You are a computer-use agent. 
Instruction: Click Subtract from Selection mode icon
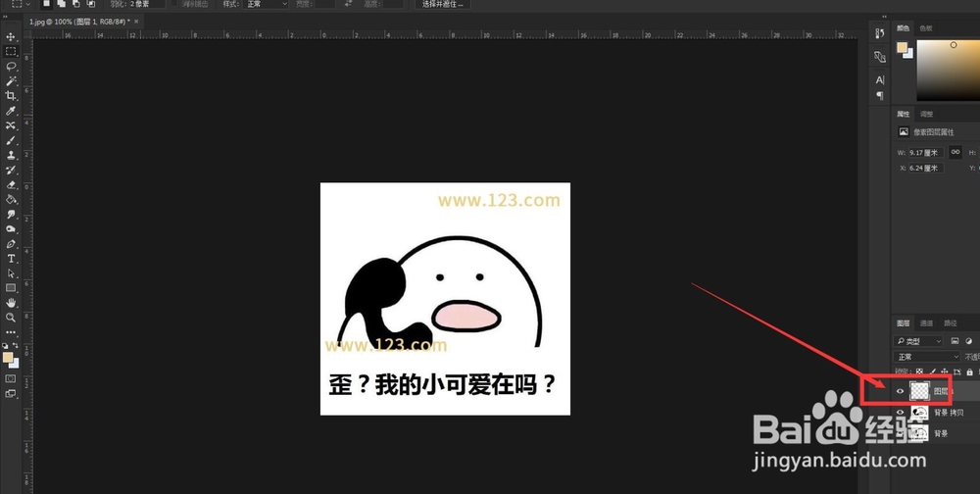[x=76, y=4]
